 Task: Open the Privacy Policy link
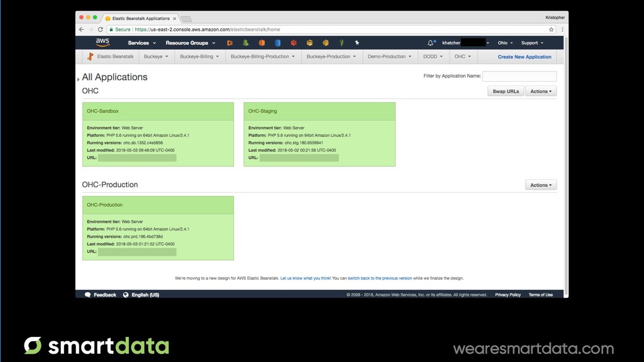click(x=508, y=295)
